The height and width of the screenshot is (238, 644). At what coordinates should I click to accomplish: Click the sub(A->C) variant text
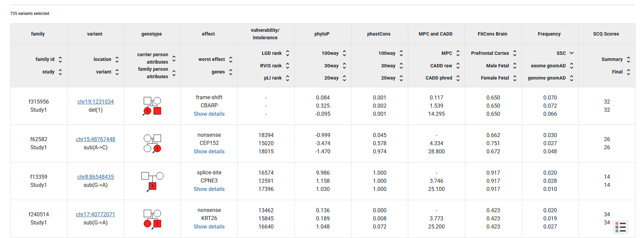[96, 147]
